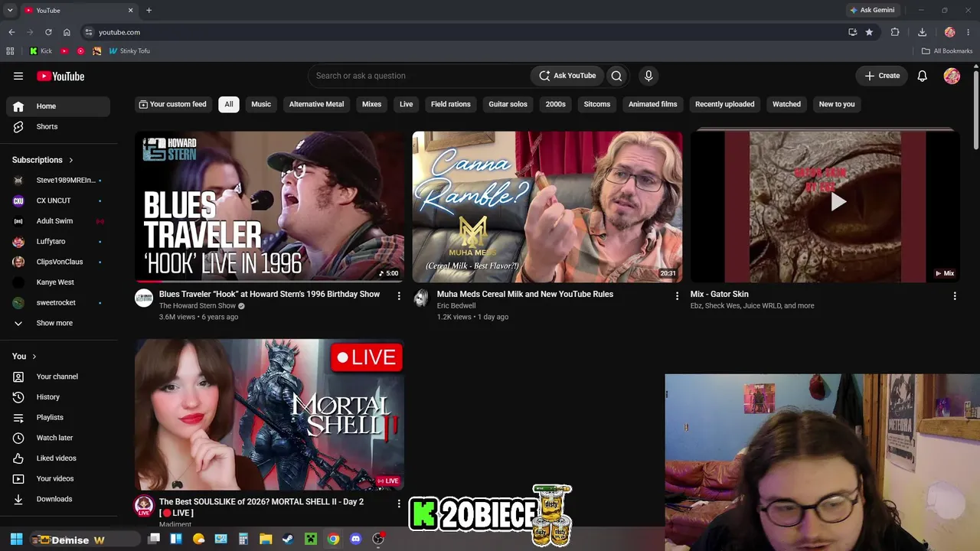Viewport: 980px width, 551px height.
Task: Open the Steve1989MREInfo subscription
Action: [58, 181]
